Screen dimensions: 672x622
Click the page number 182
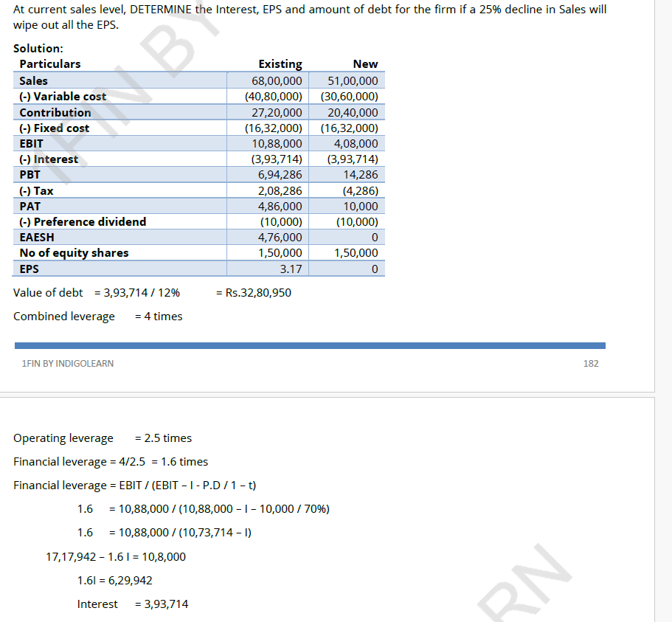tap(590, 364)
